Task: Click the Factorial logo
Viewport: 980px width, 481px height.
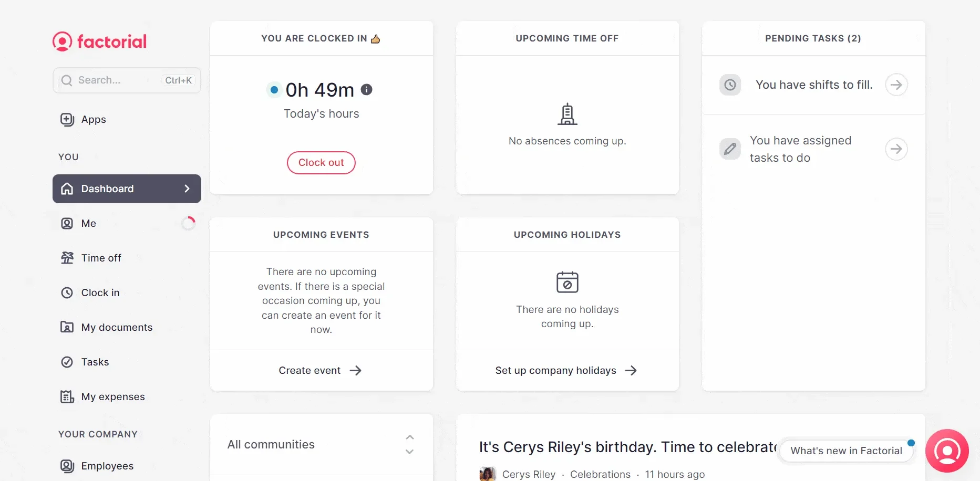Action: [99, 41]
